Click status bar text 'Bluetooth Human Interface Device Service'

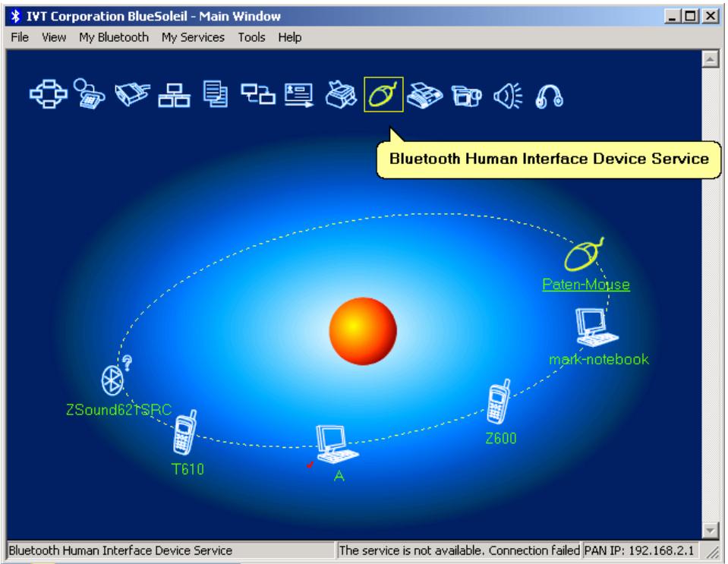[121, 550]
